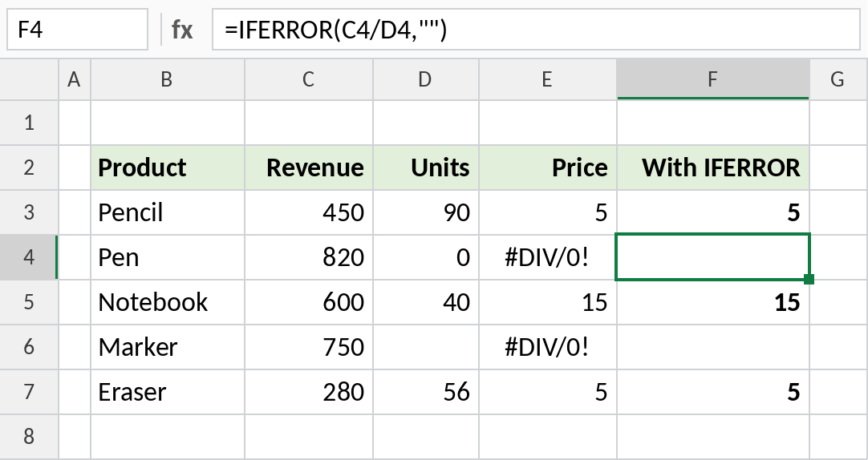Select column G header
The image size is (868, 460).
pos(838,79)
